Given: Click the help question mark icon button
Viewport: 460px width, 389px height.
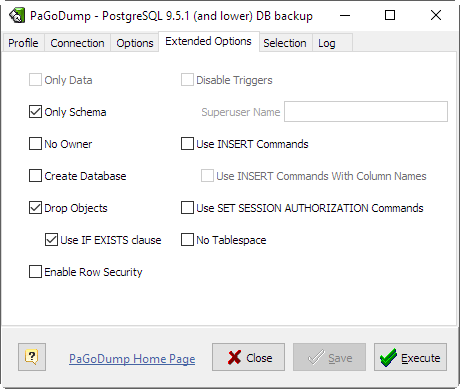Looking at the screenshot, I should (32, 357).
